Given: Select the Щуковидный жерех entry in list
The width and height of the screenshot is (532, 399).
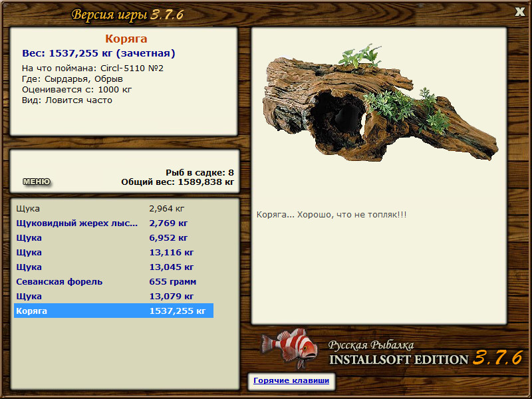Looking at the screenshot, I should pos(113,223).
